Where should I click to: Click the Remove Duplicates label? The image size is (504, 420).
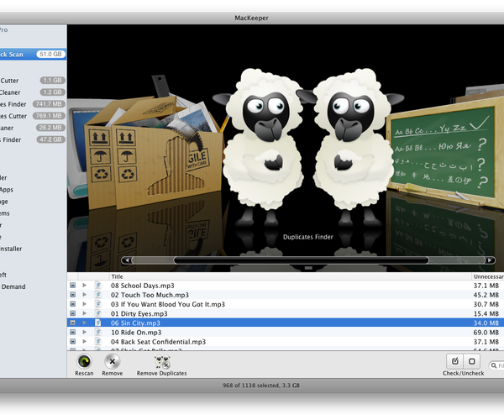click(161, 373)
